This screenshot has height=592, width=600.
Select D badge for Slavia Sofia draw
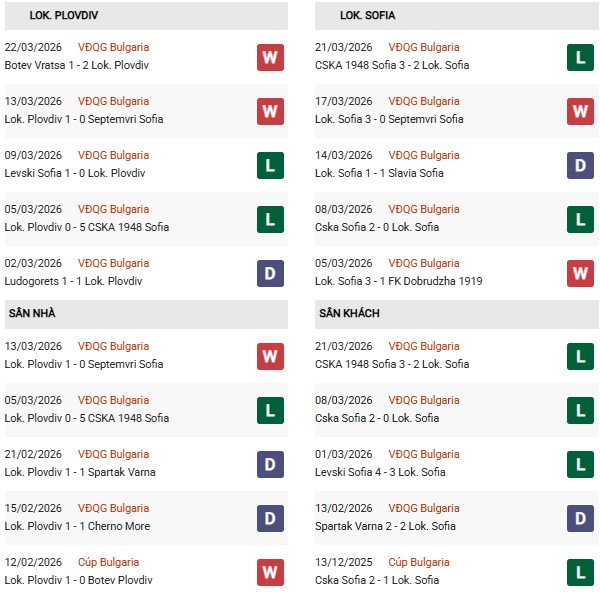[x=581, y=165]
